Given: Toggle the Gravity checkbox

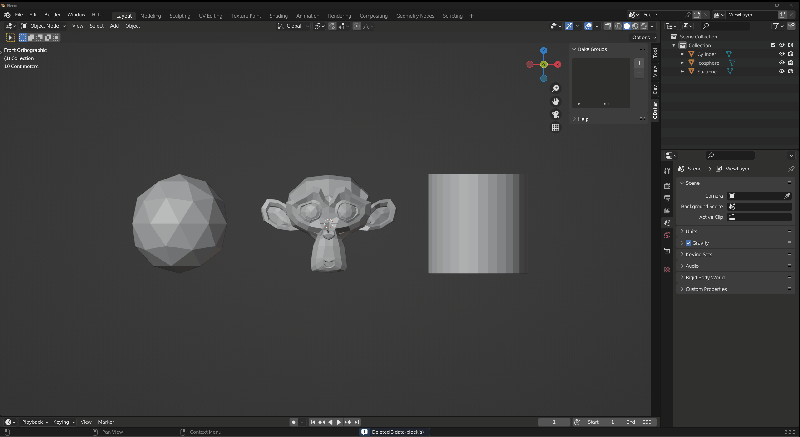Looking at the screenshot, I should point(688,243).
